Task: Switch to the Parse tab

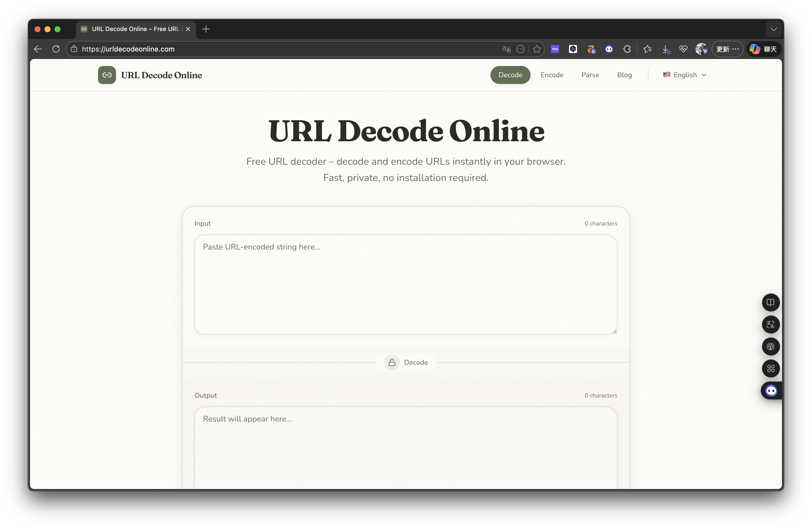Action: (x=590, y=75)
